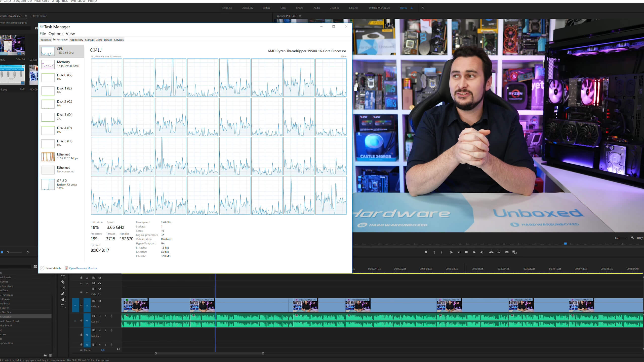Click the Mark In button
This screenshot has height=362, width=644.
click(x=434, y=252)
